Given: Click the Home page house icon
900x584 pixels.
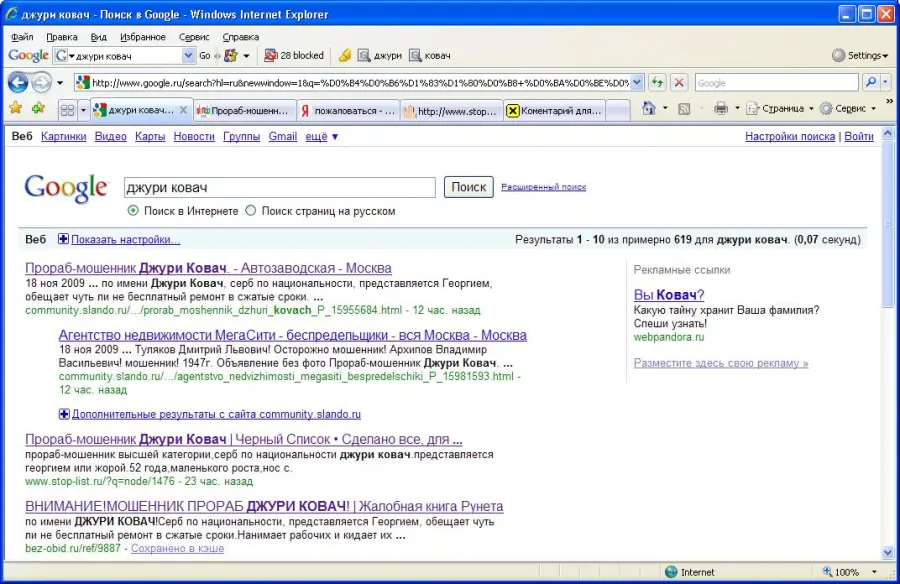Looking at the screenshot, I should (649, 109).
